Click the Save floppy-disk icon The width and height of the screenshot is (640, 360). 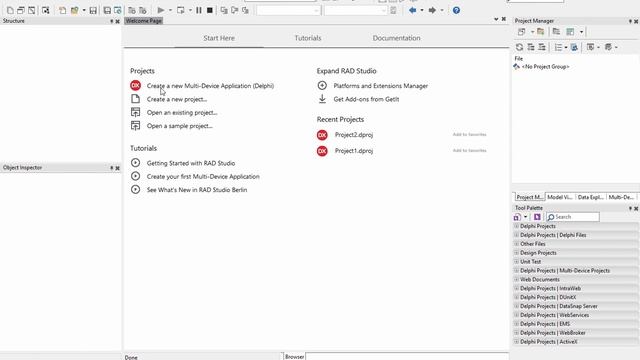(93, 10)
